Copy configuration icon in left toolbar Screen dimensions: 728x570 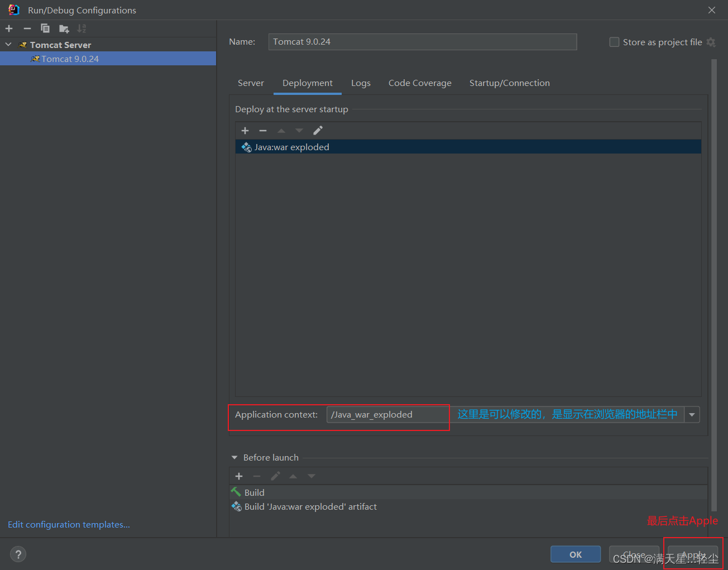coord(45,28)
